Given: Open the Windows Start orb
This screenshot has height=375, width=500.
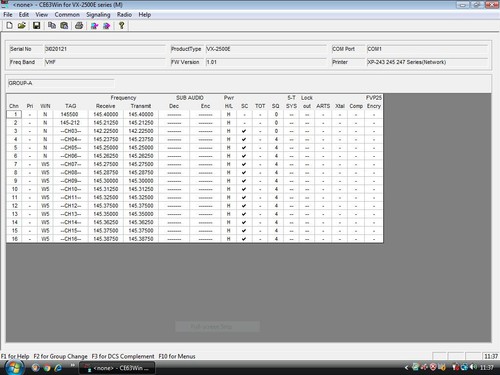Looking at the screenshot, I should [14, 368].
